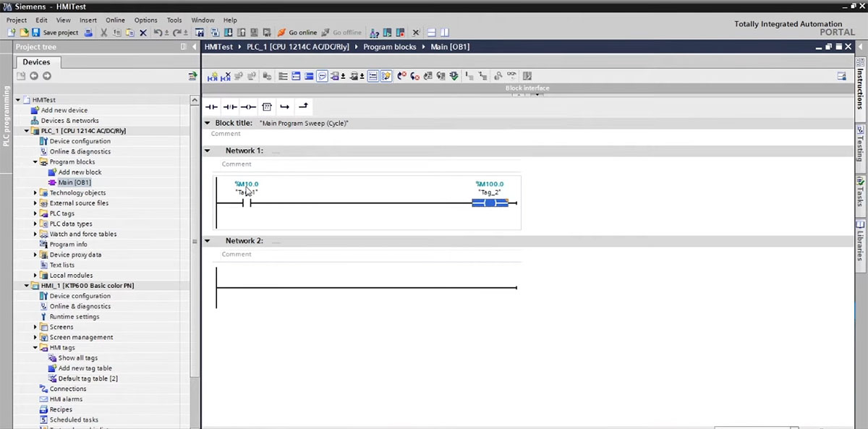Screen dimensions: 868x429
Task: Select Default tag table [2]
Action: click(x=88, y=378)
